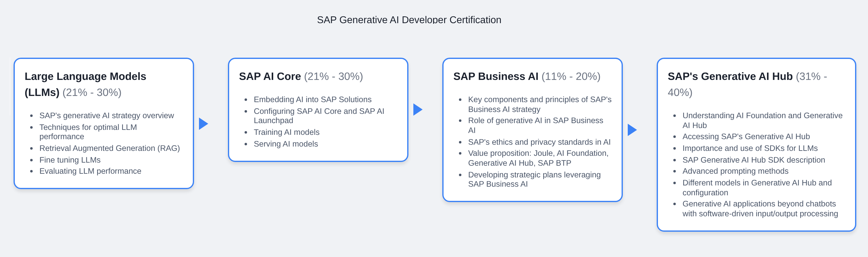
Task: Click the arrow between SAP Business AI and Generative AI Hub cards
Action: click(x=632, y=130)
